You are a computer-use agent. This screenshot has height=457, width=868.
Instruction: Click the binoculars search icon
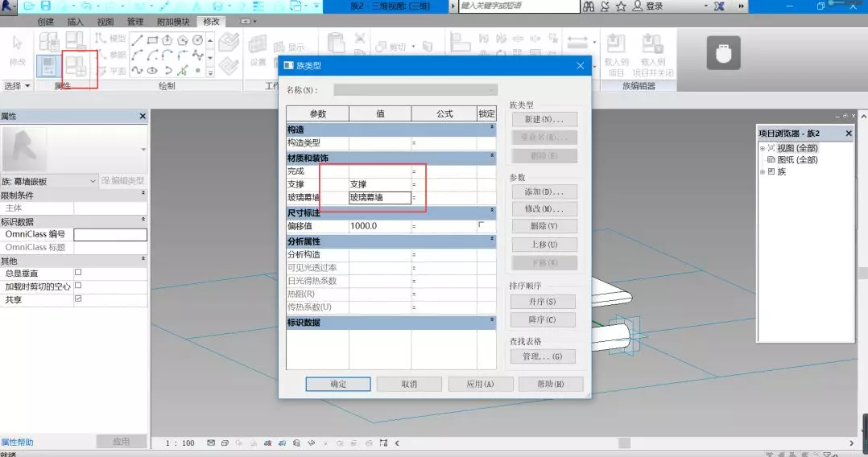pos(589,6)
